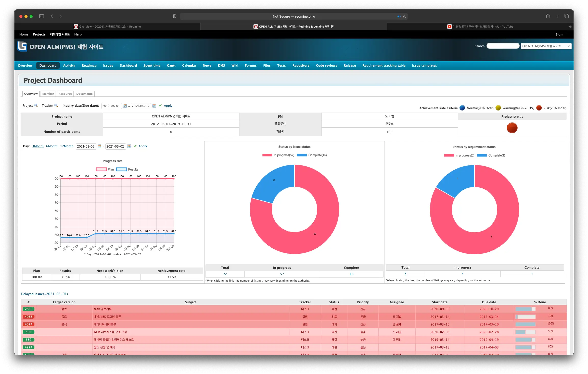The image size is (588, 374).
Task: Click the Project search magnifier icon
Action: pos(36,105)
